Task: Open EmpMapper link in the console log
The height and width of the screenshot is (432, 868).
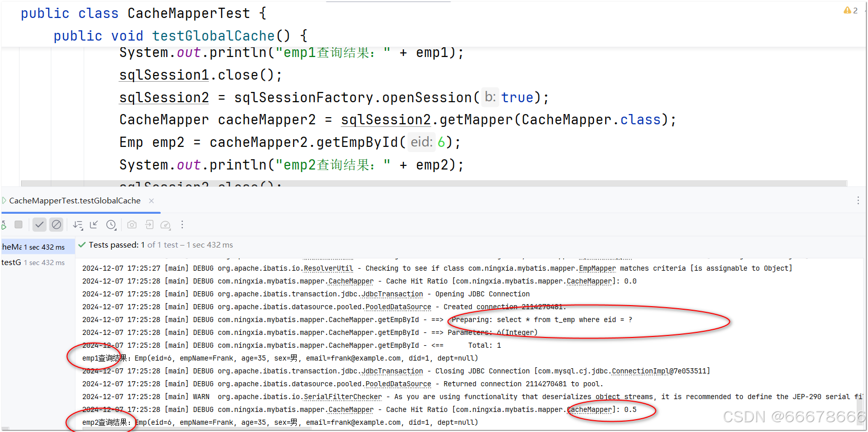Action: (x=597, y=268)
